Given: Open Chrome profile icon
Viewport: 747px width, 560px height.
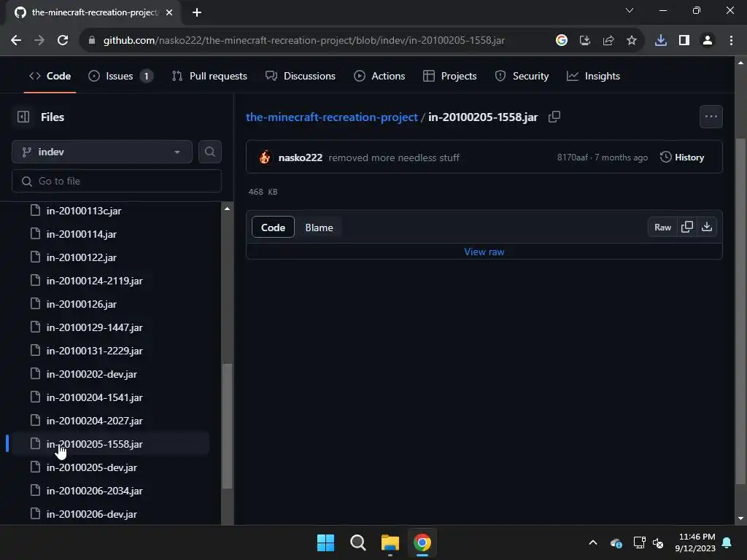Looking at the screenshot, I should (x=708, y=40).
